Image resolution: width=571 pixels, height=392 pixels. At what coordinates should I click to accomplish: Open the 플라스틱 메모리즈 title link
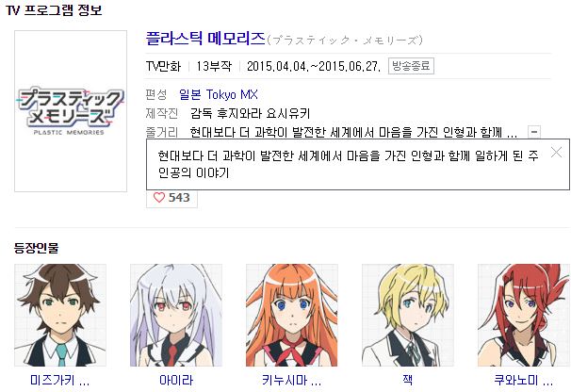(x=205, y=39)
